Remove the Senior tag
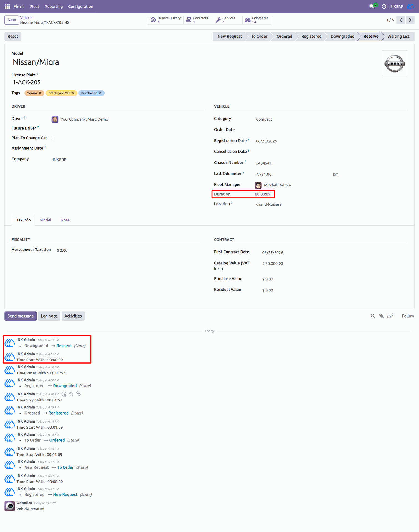Viewport: 419px width, 532px height. click(40, 93)
